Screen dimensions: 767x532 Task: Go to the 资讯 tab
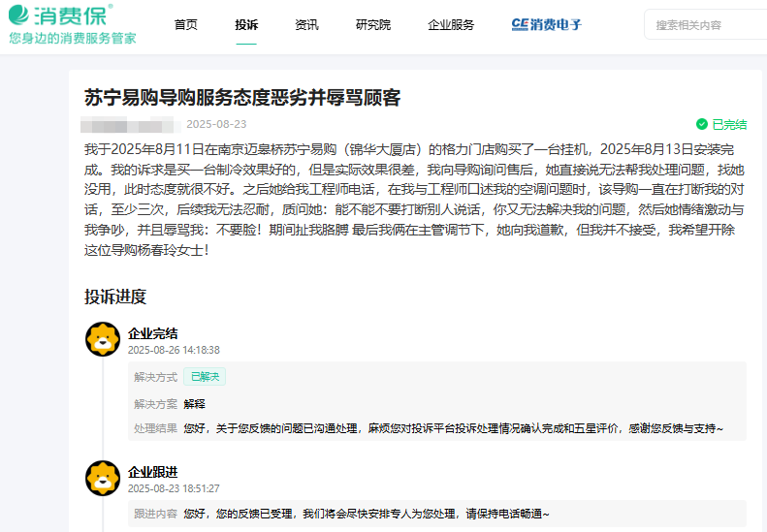click(306, 24)
